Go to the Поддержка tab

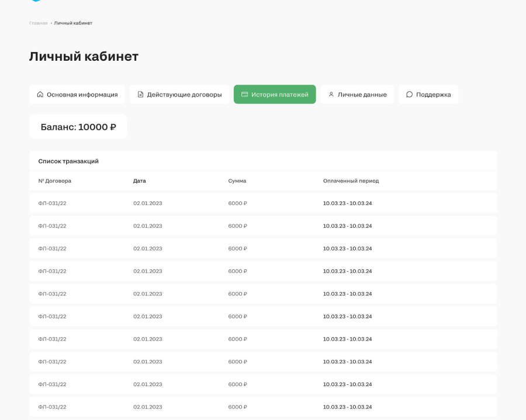coord(428,94)
